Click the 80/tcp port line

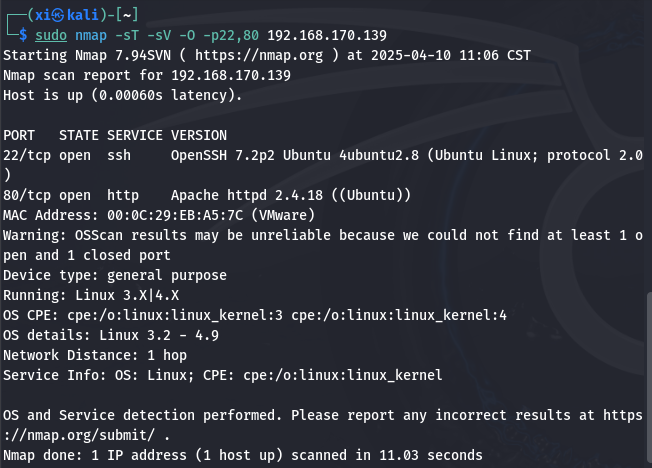207,195
